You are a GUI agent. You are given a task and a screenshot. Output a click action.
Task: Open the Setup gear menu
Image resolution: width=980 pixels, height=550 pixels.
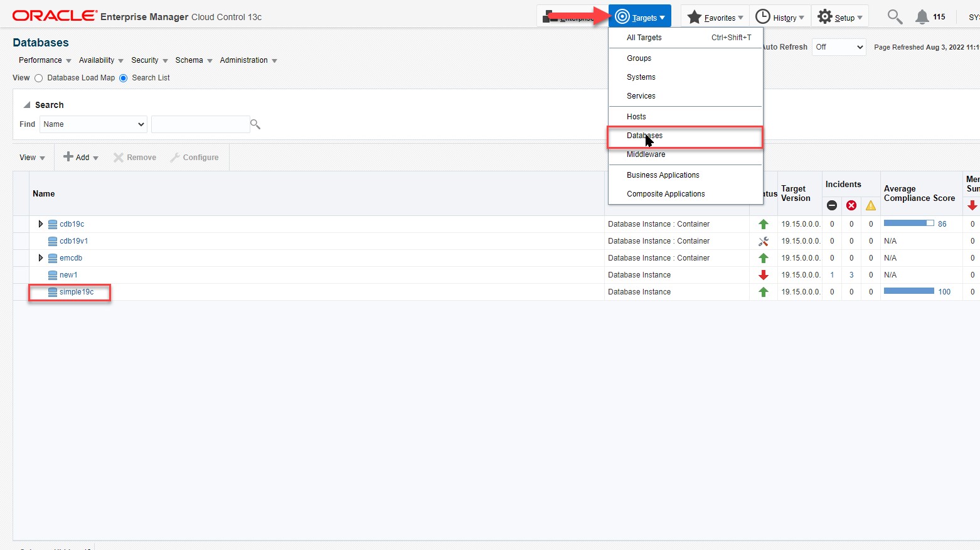pos(840,17)
